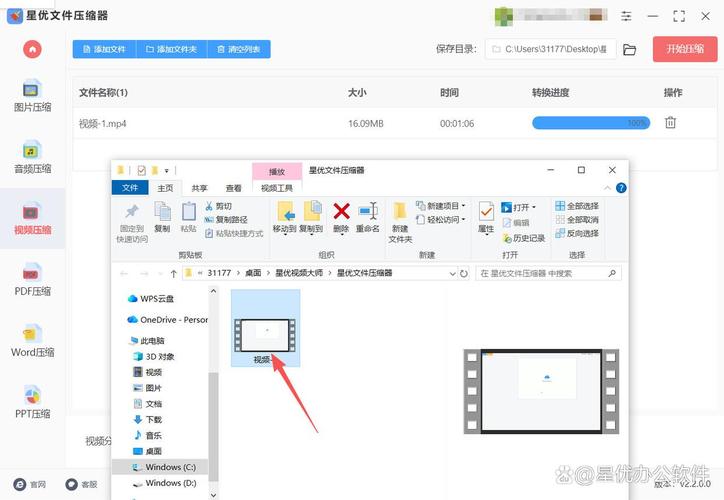This screenshot has height=500, width=724.
Task: Click 全部选择 in ribbon
Action: coord(577,206)
